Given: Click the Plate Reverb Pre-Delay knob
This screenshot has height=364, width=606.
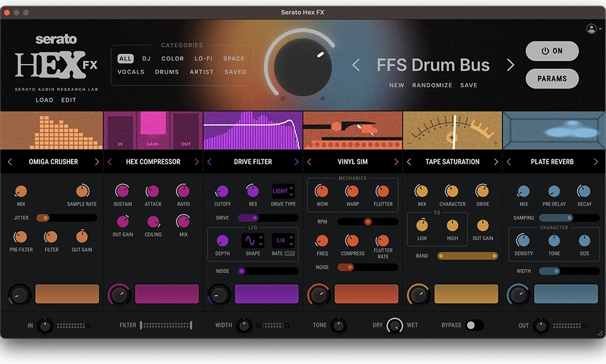Looking at the screenshot, I should tap(554, 191).
